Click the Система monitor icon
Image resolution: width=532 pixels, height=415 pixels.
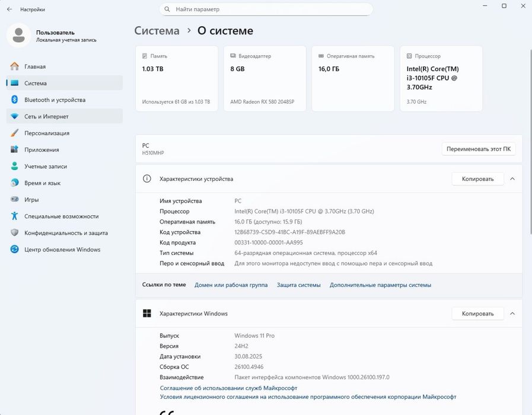tap(14, 83)
